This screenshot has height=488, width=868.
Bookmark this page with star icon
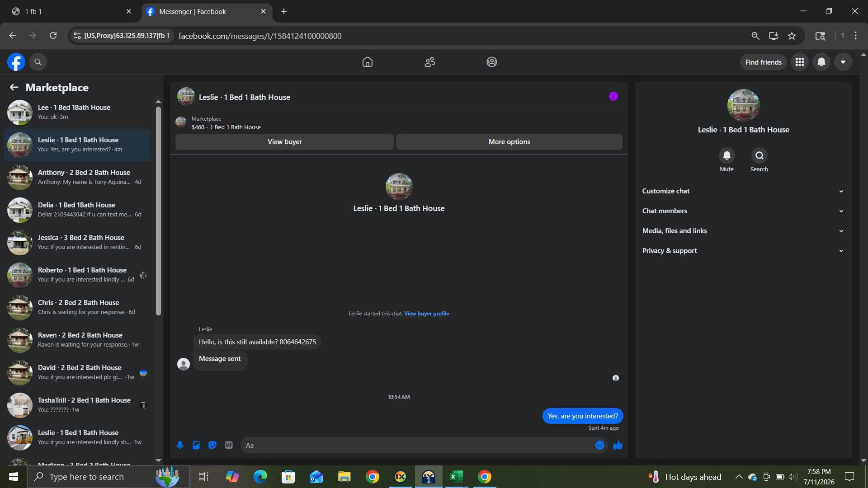[792, 36]
